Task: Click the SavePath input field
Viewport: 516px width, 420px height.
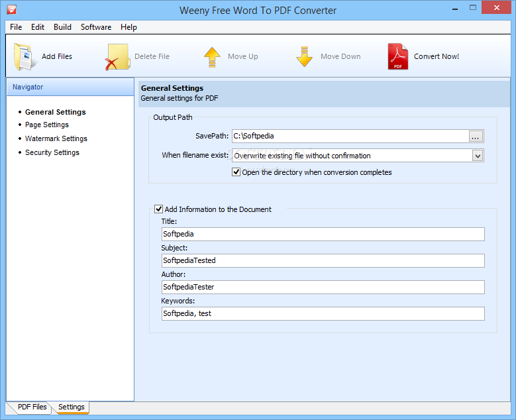Action: pyautogui.click(x=350, y=136)
